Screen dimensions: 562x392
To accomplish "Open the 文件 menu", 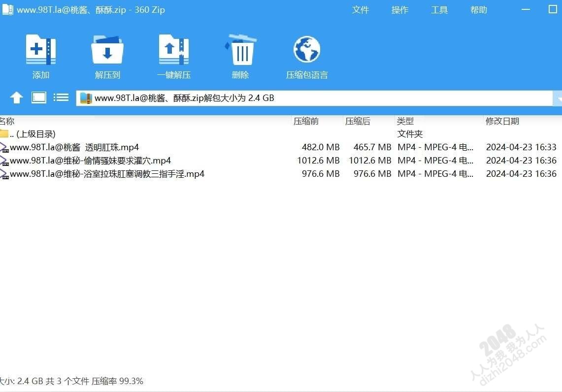I will [x=361, y=10].
